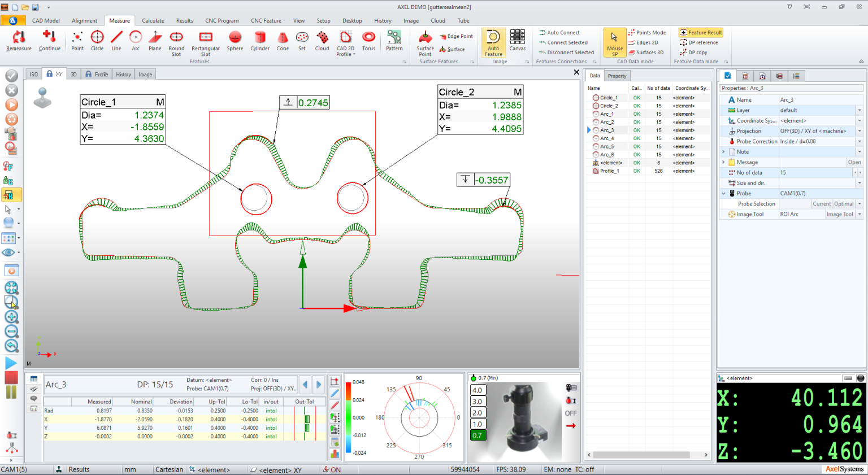Select Arc_6 in the Data list
Viewport: 868px width, 475px height.
tap(610, 154)
